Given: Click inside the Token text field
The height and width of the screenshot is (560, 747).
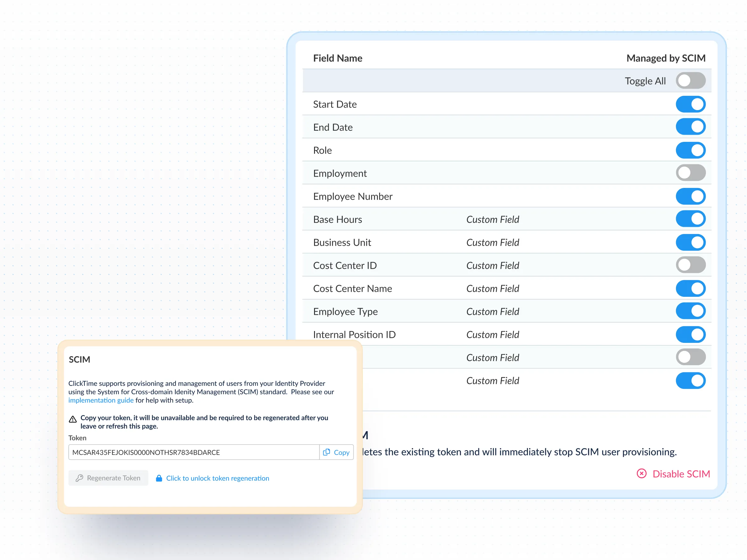Looking at the screenshot, I should coord(194,452).
